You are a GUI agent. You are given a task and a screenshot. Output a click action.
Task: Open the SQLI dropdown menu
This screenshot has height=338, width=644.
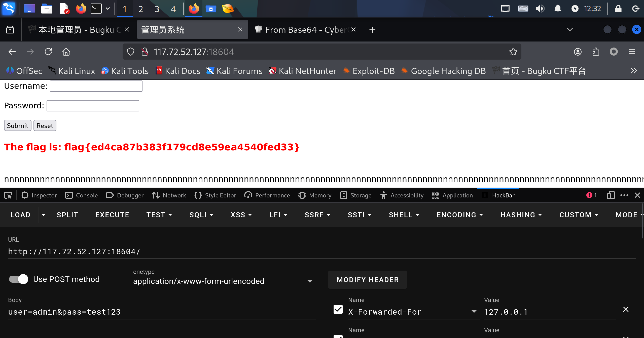[201, 215]
